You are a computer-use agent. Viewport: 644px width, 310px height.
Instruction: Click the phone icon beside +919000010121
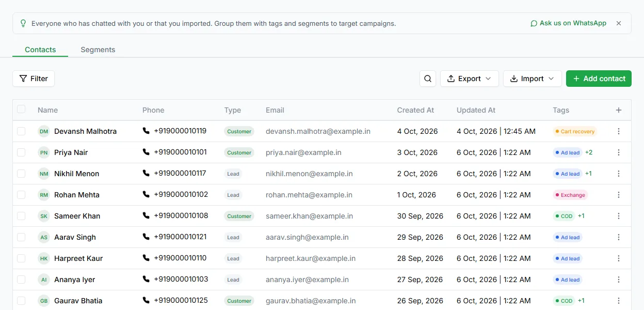146,237
